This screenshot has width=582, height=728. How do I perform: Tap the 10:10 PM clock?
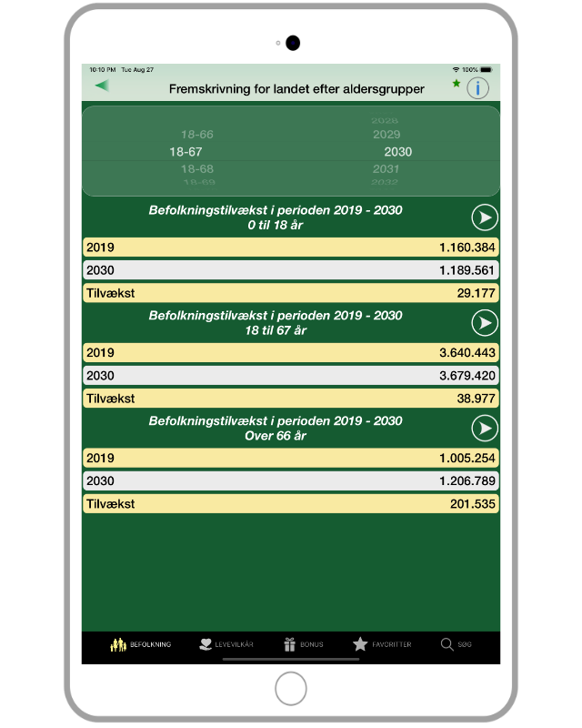tap(103, 70)
